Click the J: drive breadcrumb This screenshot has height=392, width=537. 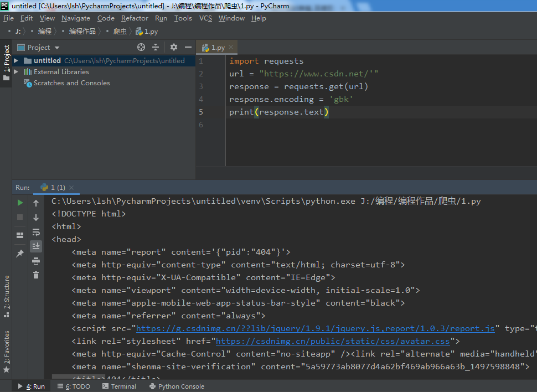[x=18, y=32]
